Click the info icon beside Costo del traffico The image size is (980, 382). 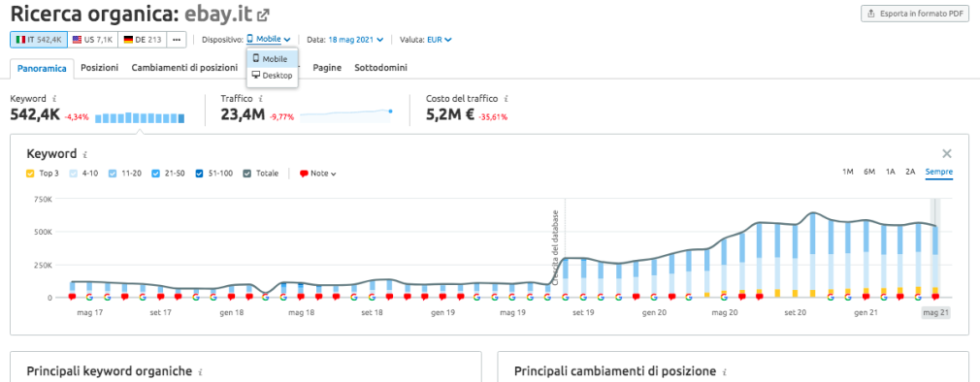click(x=506, y=99)
